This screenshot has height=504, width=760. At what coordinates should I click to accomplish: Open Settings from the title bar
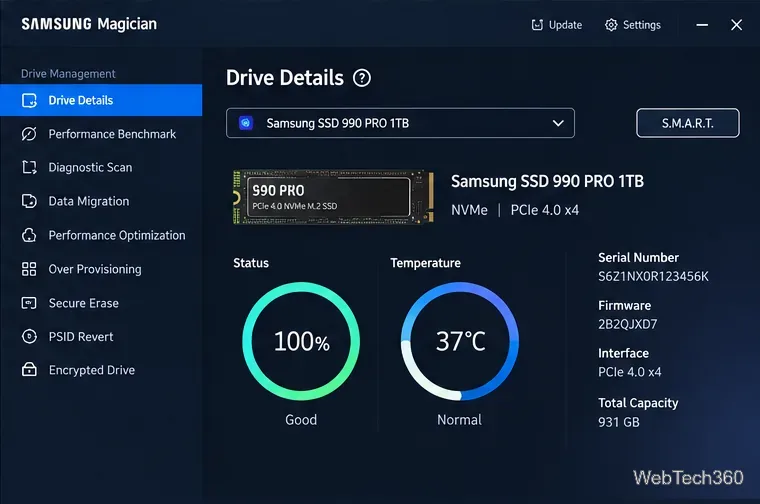(633, 25)
